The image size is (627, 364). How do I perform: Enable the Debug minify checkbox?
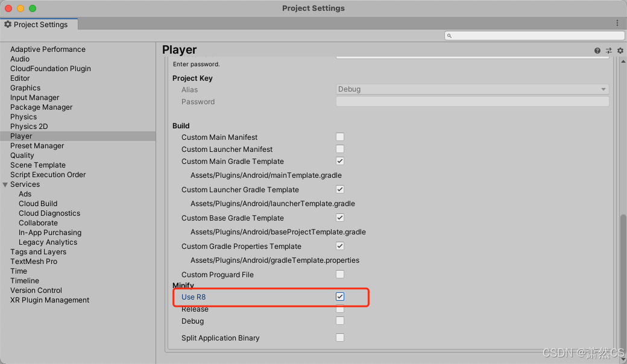[340, 321]
